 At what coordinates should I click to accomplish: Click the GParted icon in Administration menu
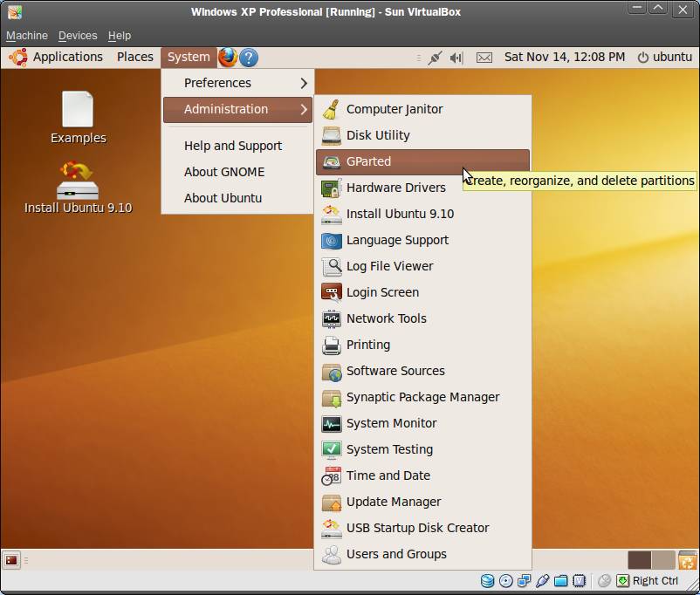tap(331, 162)
